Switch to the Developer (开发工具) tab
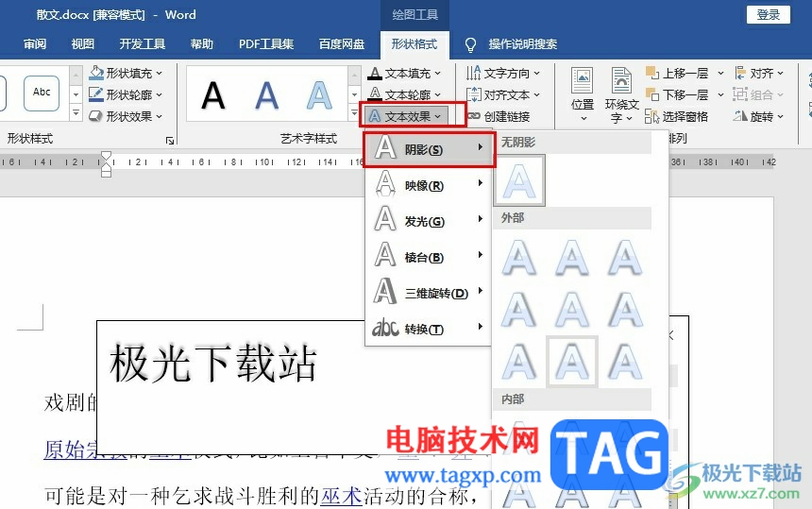 142,44
